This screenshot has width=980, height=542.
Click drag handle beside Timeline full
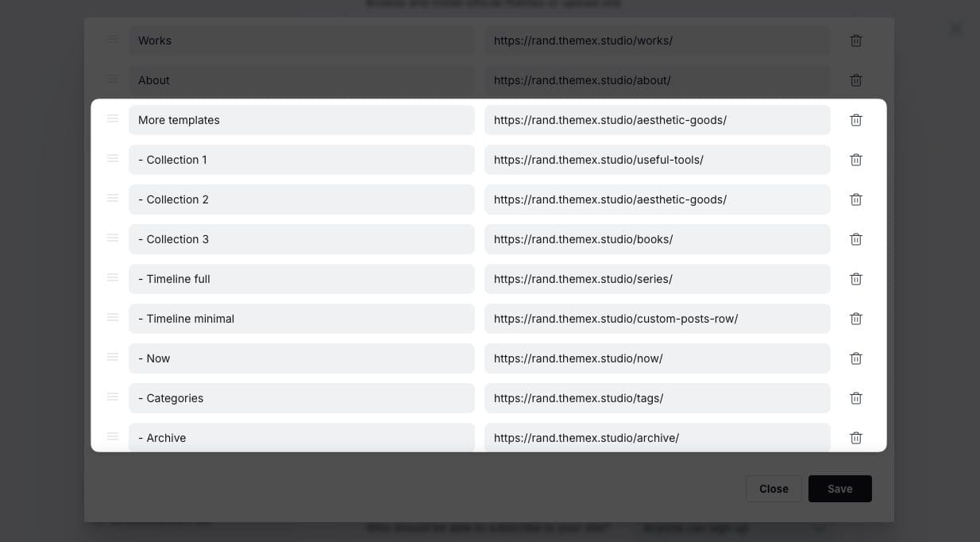113,277
